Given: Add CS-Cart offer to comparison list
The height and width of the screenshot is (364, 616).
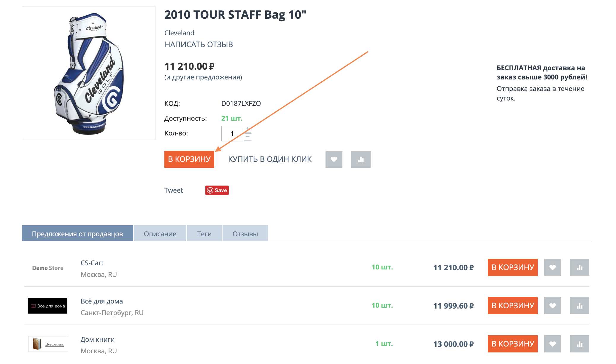Looking at the screenshot, I should pyautogui.click(x=579, y=267).
